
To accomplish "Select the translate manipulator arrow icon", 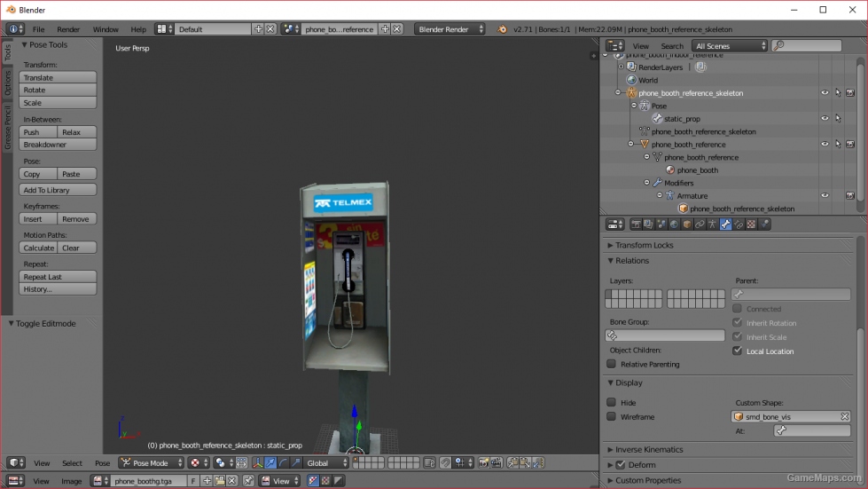I will (270, 463).
